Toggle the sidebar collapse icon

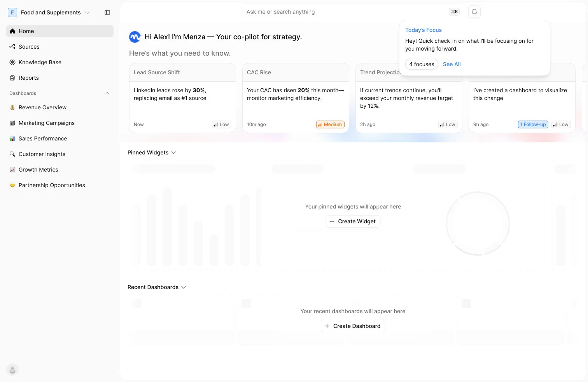(x=107, y=12)
